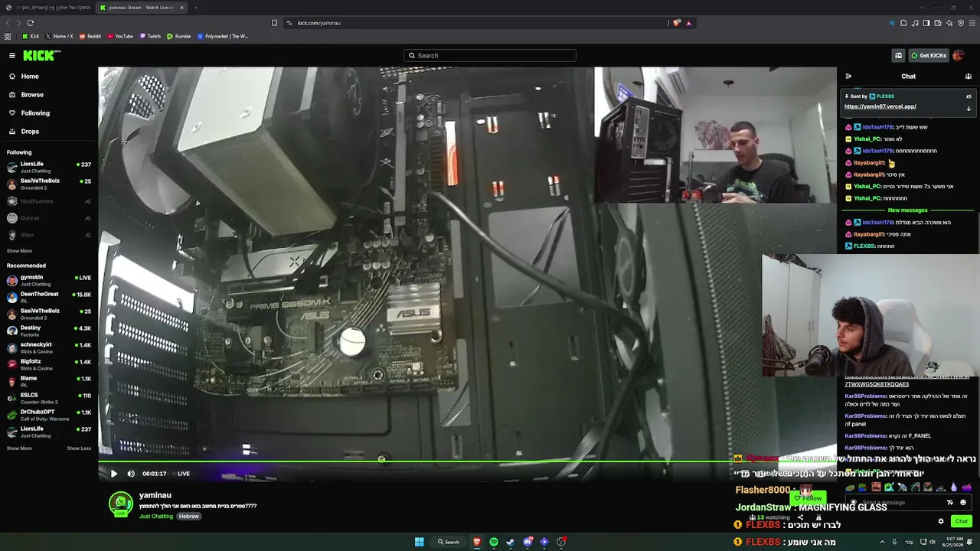Switch to the first browser tab
980x551 pixels.
[x=50, y=8]
